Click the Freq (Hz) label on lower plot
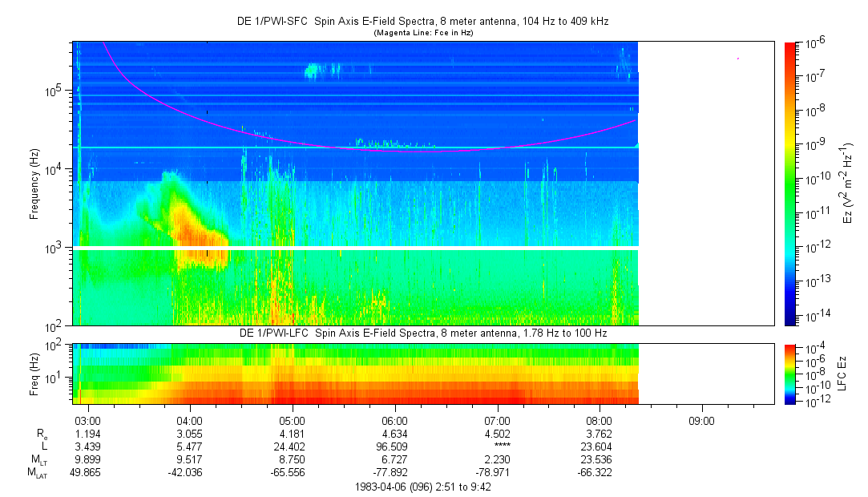The width and height of the screenshot is (868, 497). click(33, 374)
